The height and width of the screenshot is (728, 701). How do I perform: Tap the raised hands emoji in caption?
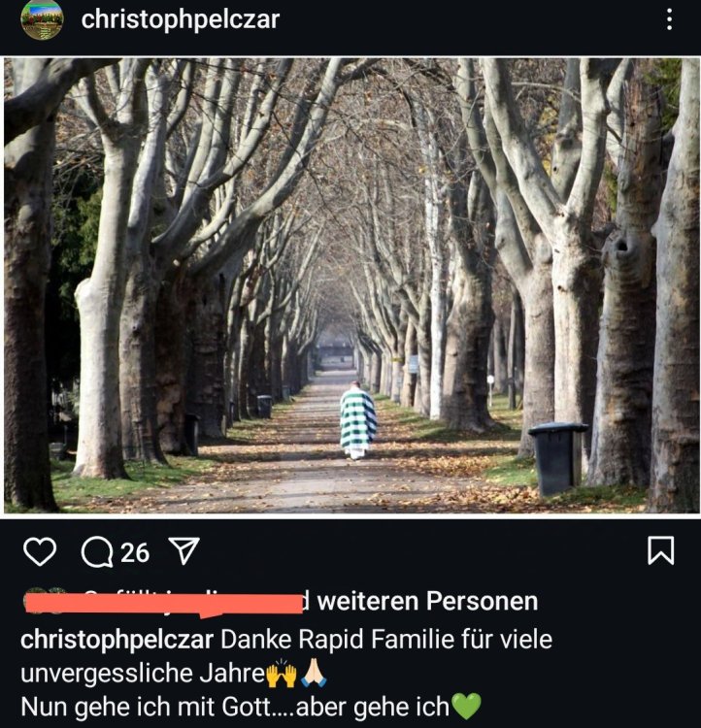[282, 674]
